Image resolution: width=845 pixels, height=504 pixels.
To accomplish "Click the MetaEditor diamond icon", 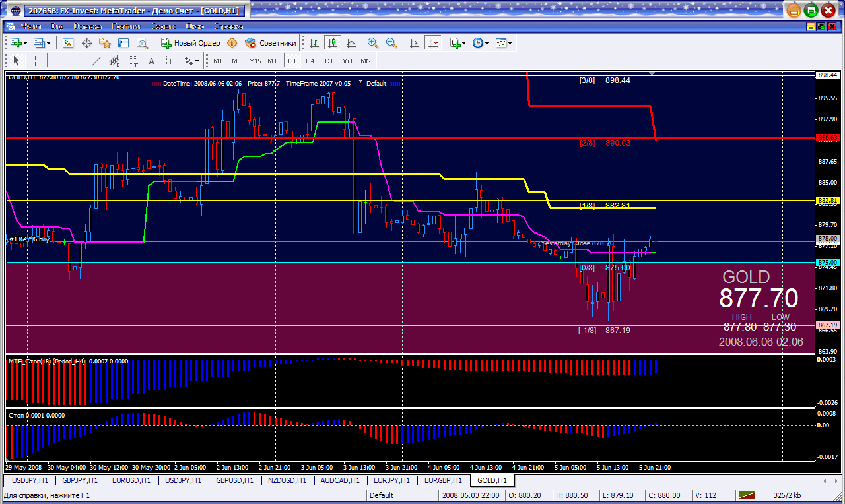I will (232, 43).
